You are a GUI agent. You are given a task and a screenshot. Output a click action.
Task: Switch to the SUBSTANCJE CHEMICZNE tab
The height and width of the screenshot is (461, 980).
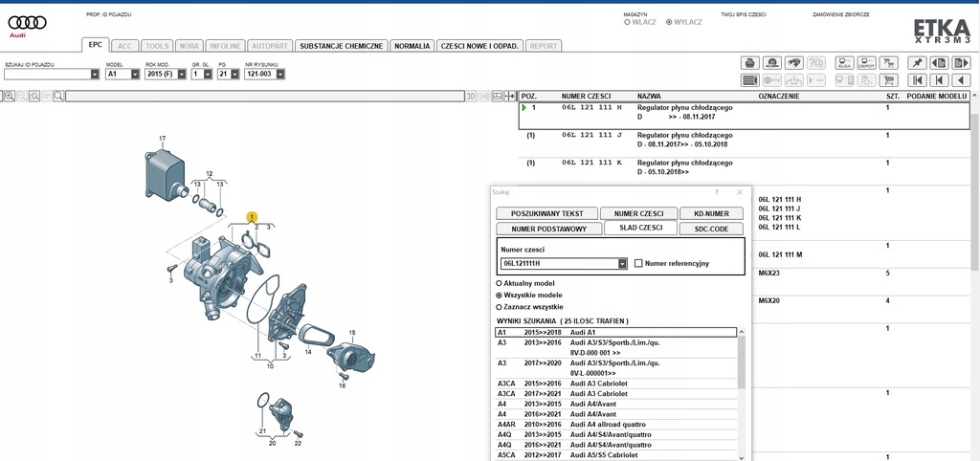pos(341,45)
